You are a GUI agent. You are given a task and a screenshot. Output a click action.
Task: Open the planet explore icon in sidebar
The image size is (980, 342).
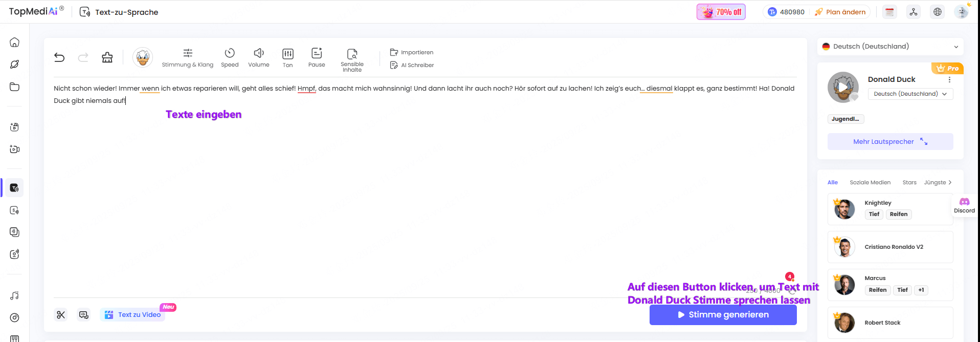pos(15,65)
